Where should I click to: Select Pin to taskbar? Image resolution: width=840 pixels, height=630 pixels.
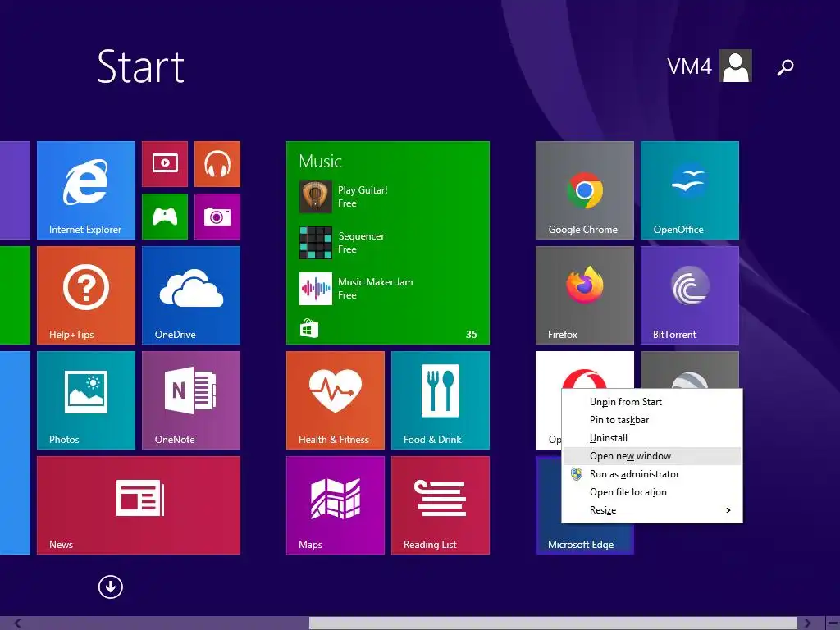click(x=652, y=420)
